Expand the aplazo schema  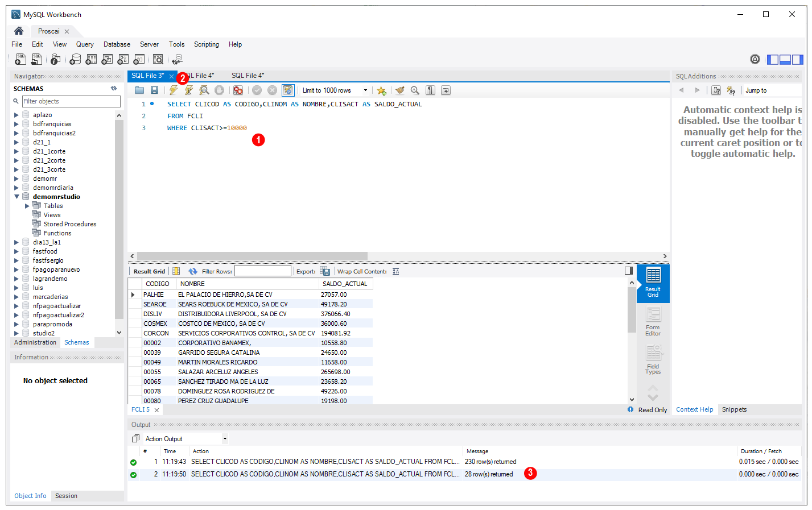pyautogui.click(x=17, y=115)
